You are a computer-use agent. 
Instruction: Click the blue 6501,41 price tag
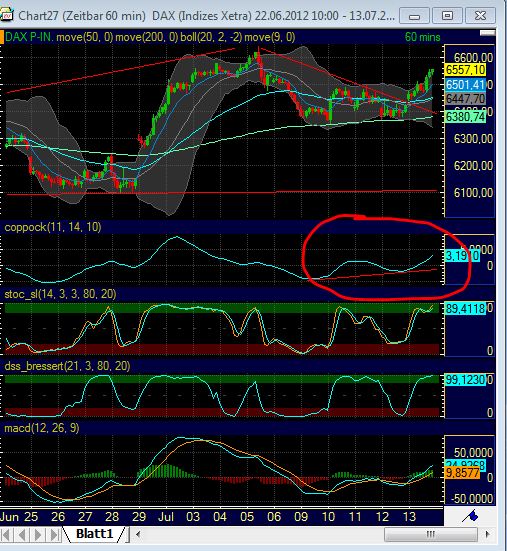[x=465, y=84]
